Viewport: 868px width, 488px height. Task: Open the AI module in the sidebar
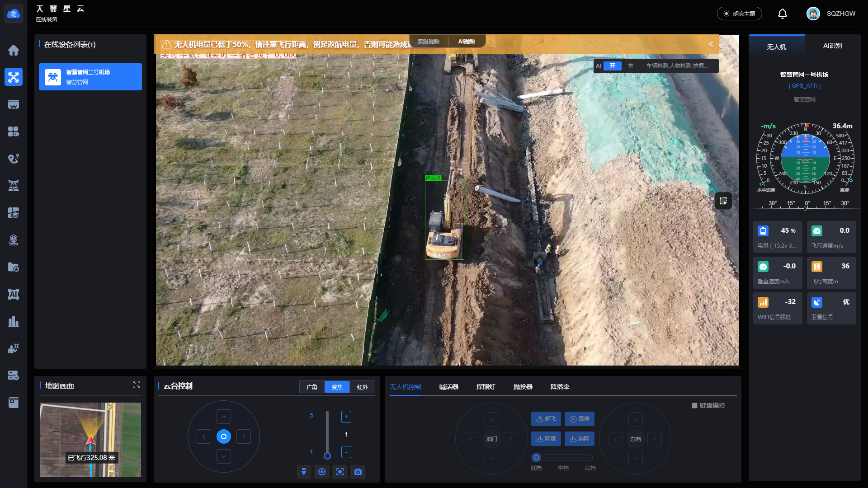(x=14, y=294)
